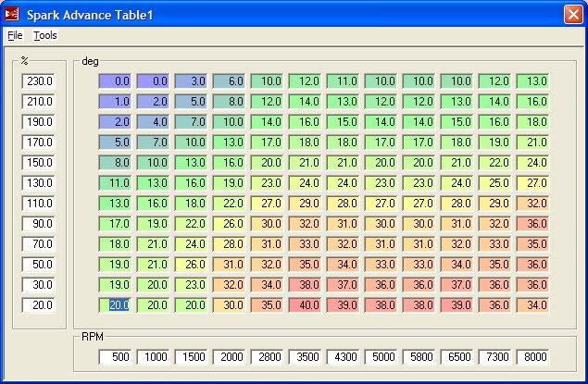
Task: Select the 3.0 deg cell in the 230% row
Action: point(191,81)
